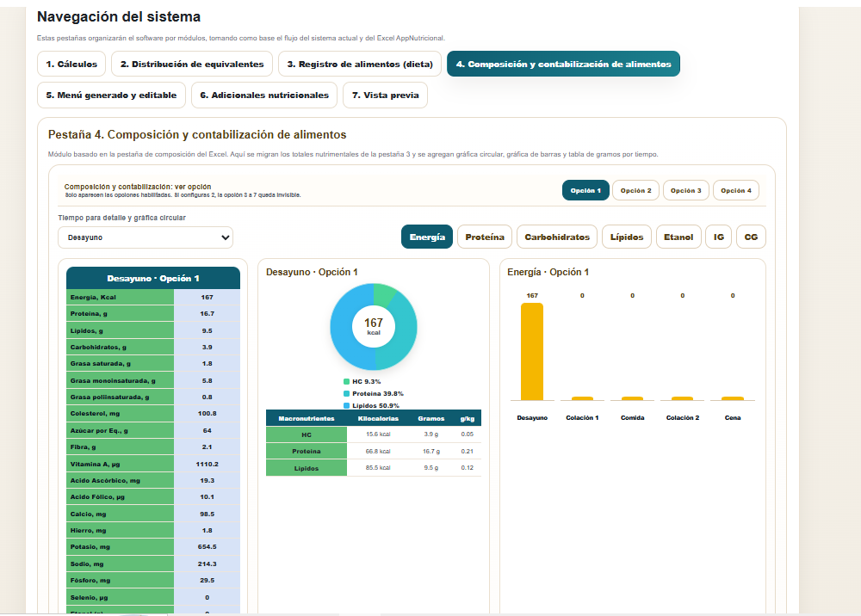Show the Proteína bar chart
The image size is (861, 616).
point(485,237)
